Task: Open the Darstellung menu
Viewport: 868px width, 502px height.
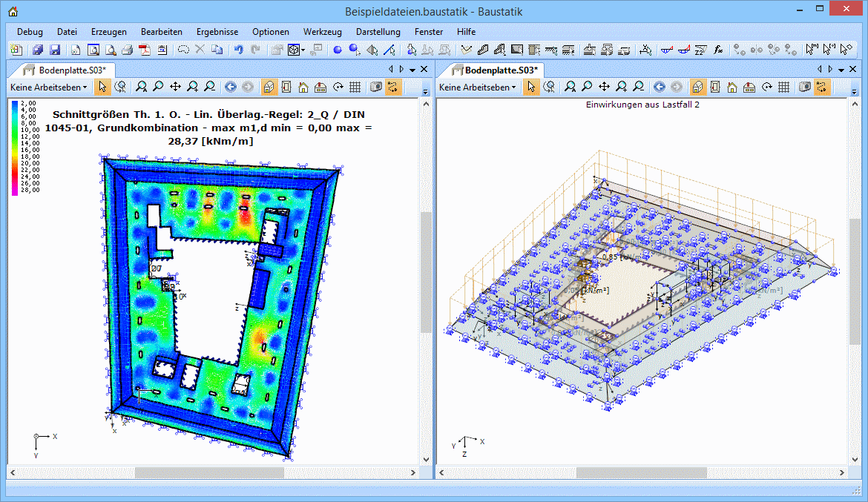Action: point(378,32)
